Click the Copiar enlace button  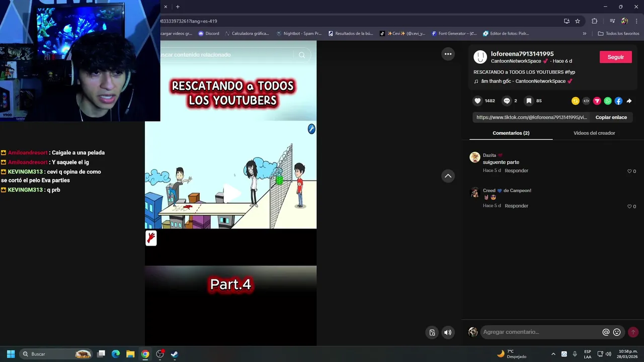pos(611,117)
